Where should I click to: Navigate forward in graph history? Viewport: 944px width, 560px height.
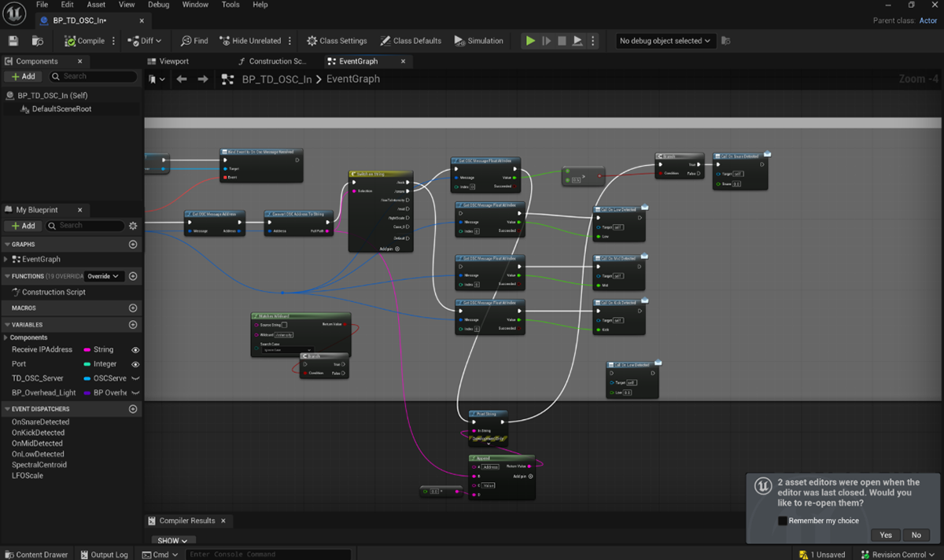coord(203,79)
